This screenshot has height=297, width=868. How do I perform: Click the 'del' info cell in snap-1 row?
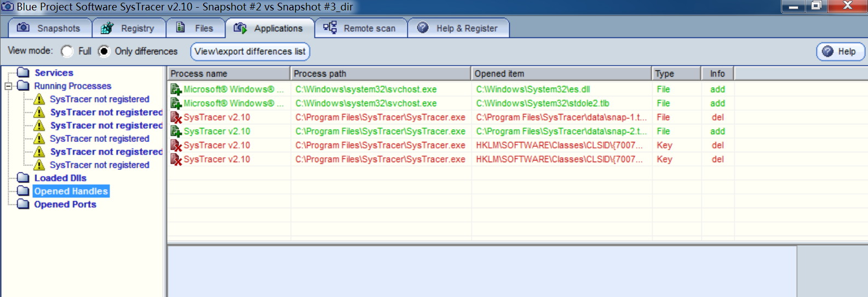[717, 117]
